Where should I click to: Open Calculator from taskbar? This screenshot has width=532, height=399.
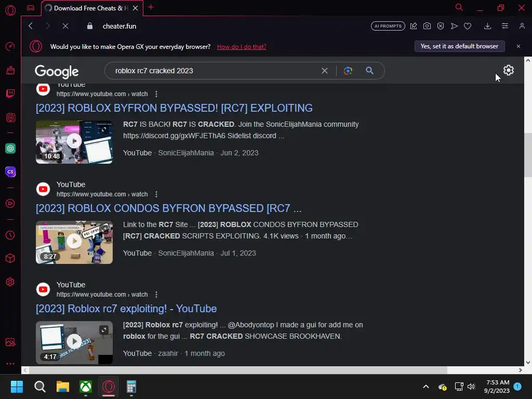point(131,387)
